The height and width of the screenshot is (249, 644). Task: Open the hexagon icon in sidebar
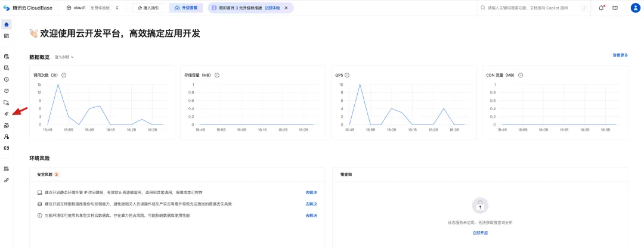tap(6, 79)
